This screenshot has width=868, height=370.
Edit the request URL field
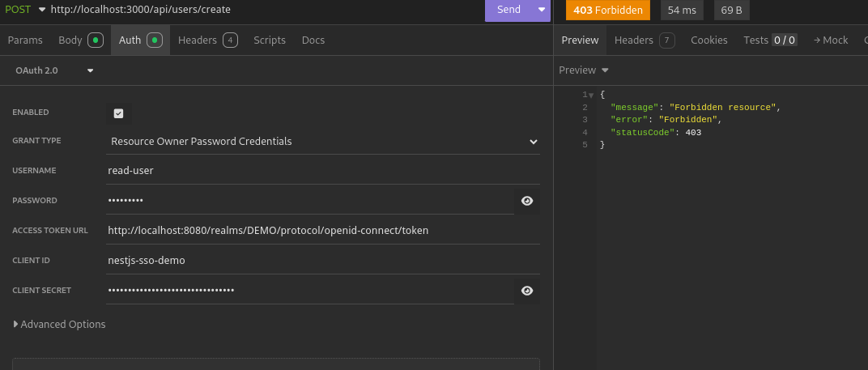(266, 10)
